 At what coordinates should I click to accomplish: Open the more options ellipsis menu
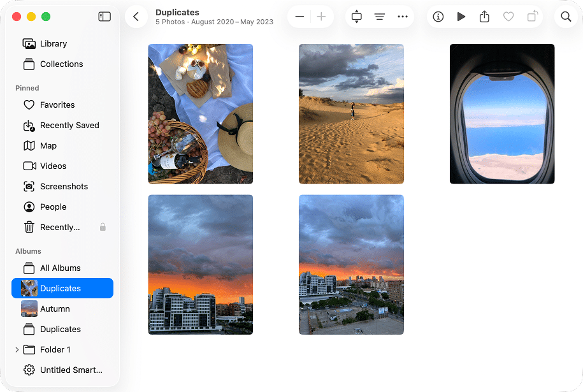tap(403, 17)
